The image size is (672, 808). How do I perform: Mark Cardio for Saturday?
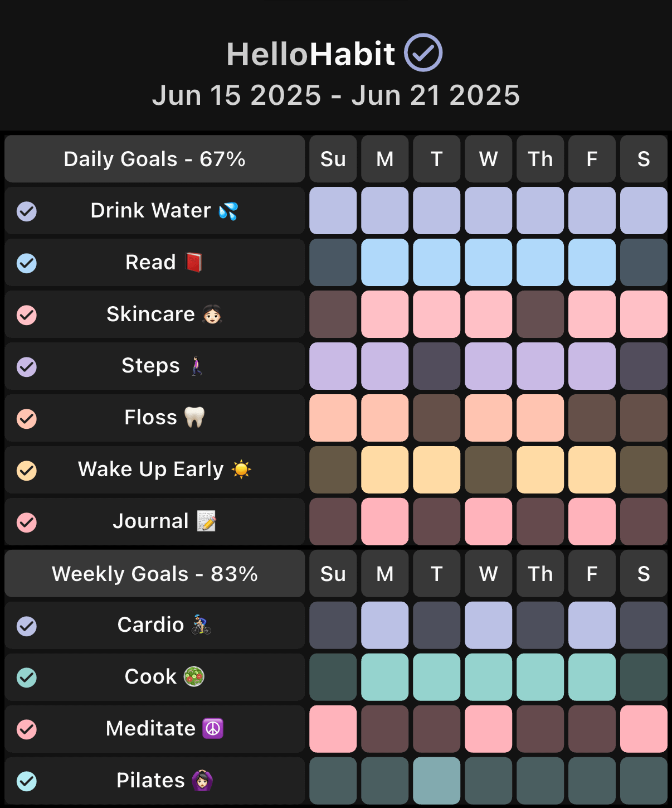click(x=644, y=625)
